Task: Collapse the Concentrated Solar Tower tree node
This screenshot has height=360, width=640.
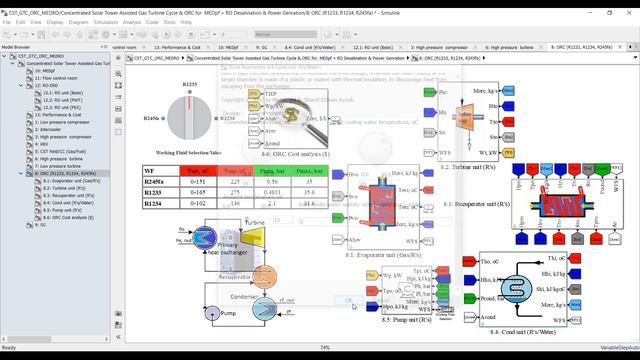Action: click(13, 63)
